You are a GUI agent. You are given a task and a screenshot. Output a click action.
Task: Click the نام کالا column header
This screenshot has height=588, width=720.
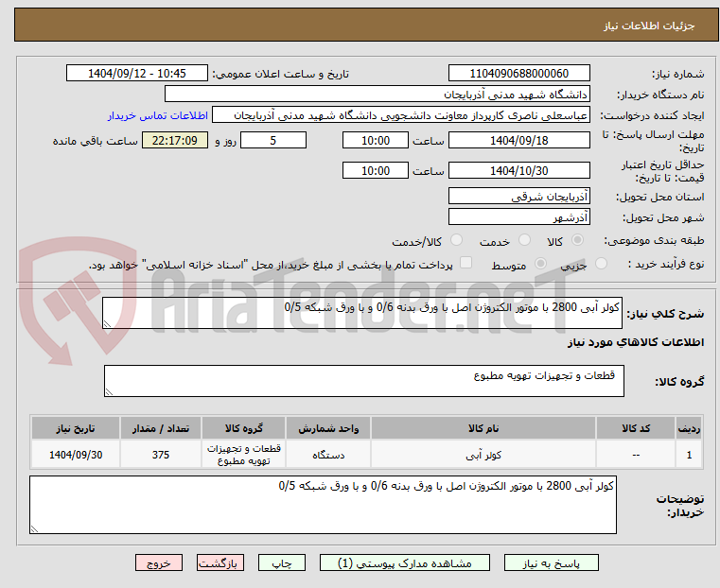(x=483, y=428)
